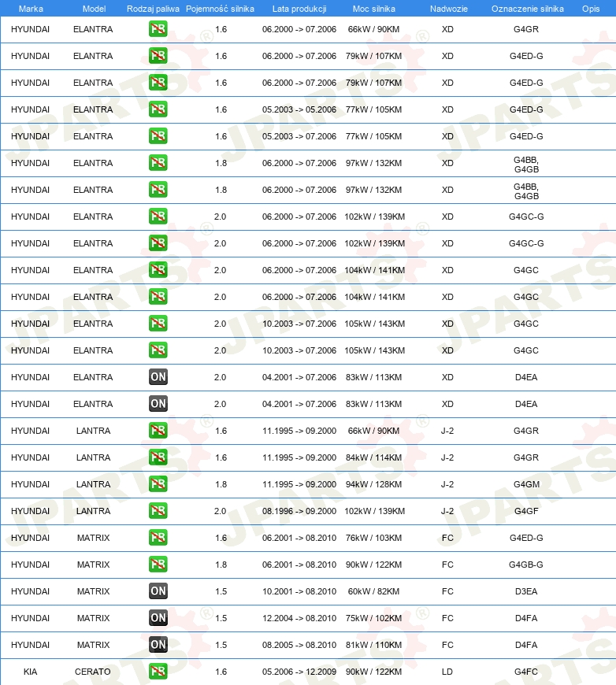Click G4ED-G in the MATRIX row
This screenshot has width=616, height=685.
pyautogui.click(x=526, y=538)
